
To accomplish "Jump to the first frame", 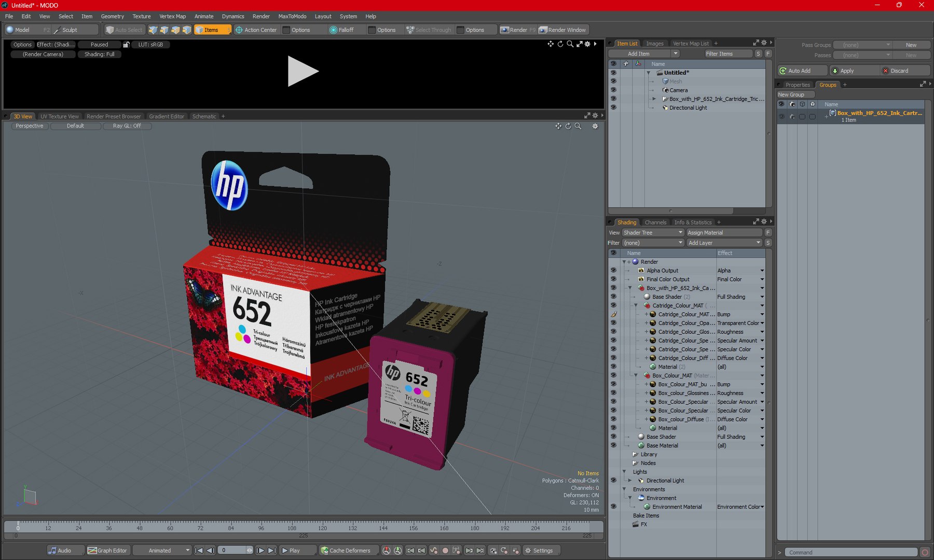I will pyautogui.click(x=199, y=550).
